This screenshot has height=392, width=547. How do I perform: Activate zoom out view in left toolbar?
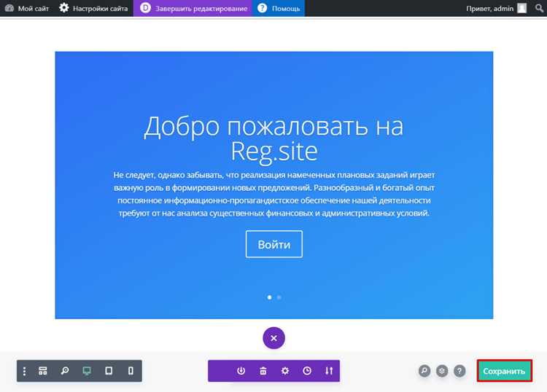pyautogui.click(x=65, y=371)
